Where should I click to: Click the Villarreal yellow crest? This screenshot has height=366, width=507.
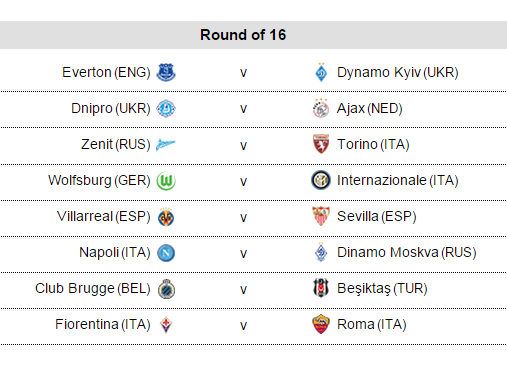point(166,217)
